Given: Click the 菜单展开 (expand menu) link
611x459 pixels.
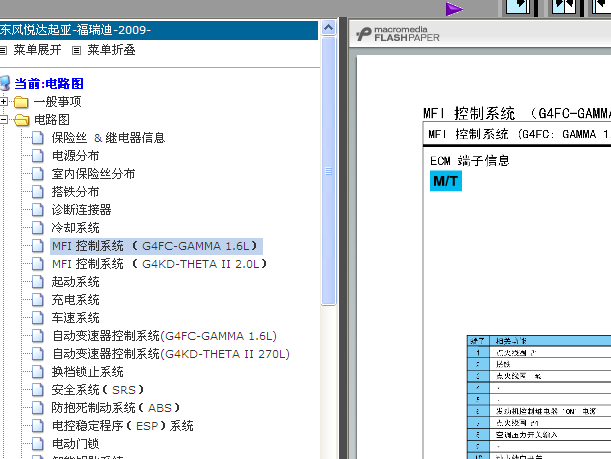Looking at the screenshot, I should pos(37,50).
